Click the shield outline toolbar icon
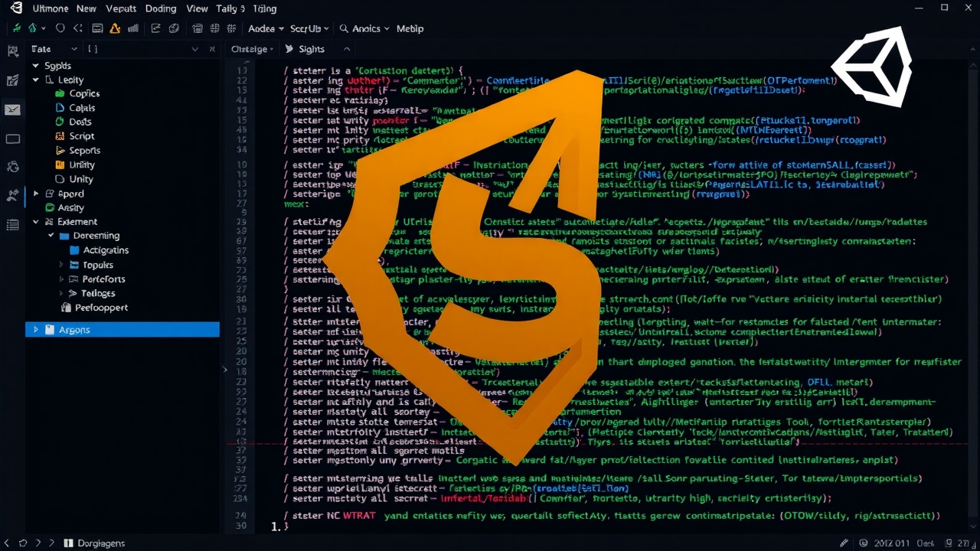980x551 pixels. point(61,28)
